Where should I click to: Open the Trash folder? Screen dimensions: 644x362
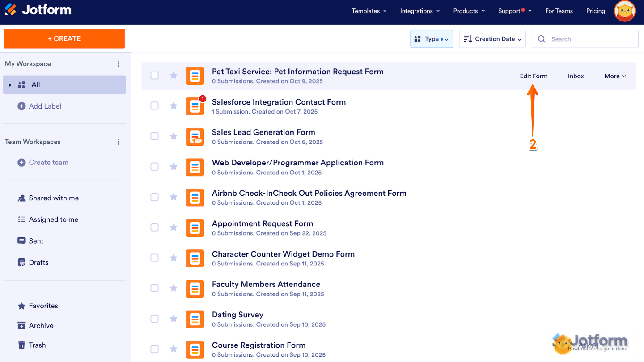(x=37, y=345)
